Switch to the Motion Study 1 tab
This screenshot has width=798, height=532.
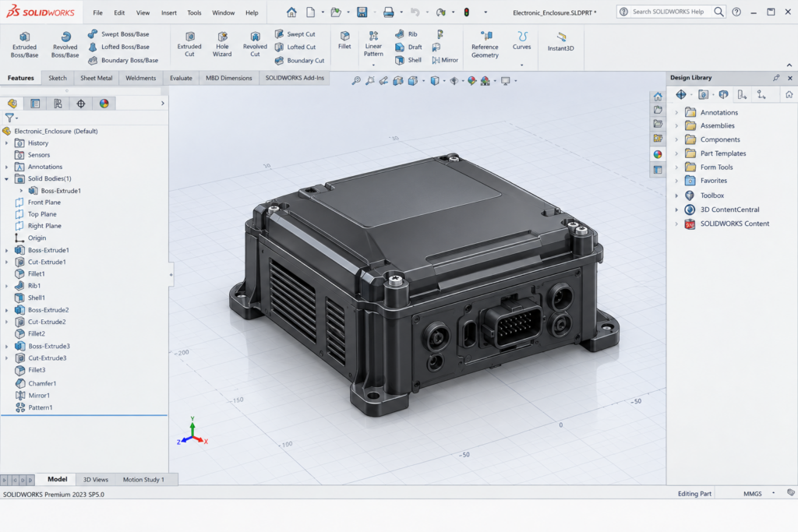(x=143, y=479)
